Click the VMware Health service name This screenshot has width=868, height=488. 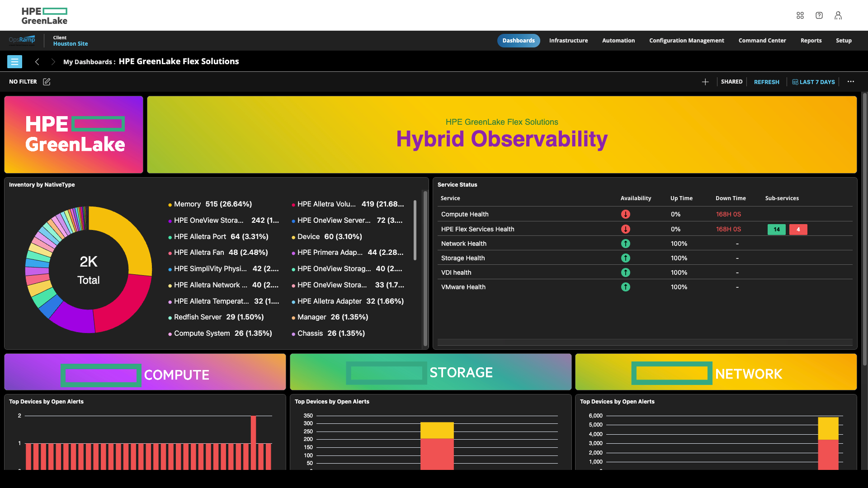tap(463, 287)
